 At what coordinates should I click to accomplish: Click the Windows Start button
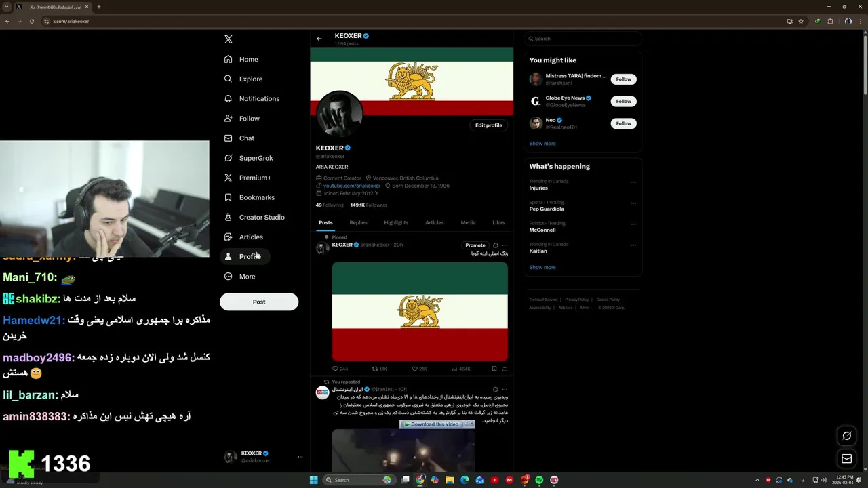click(313, 480)
